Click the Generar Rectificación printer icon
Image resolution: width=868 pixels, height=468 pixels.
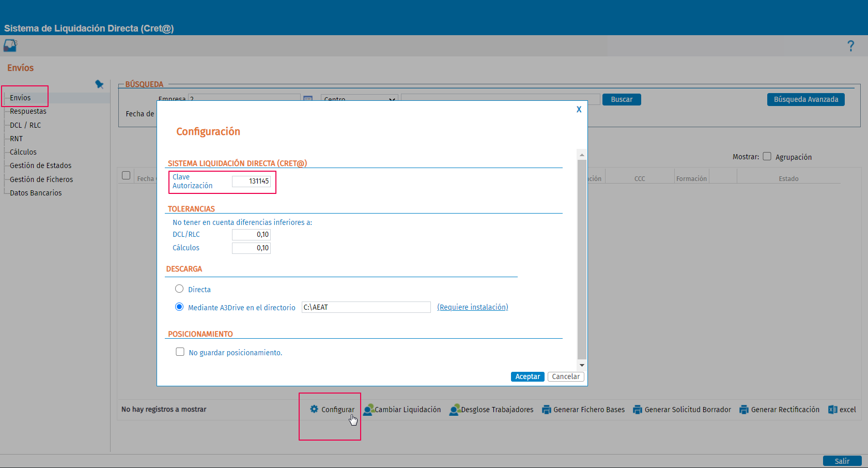click(744, 410)
